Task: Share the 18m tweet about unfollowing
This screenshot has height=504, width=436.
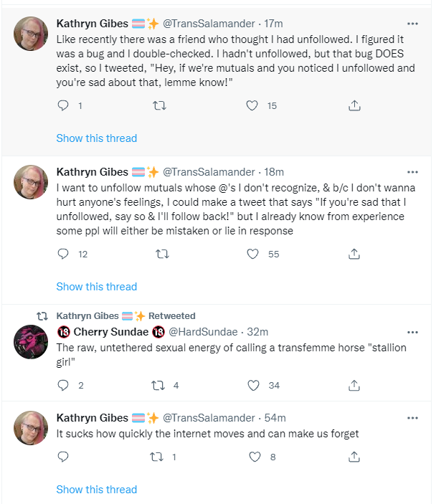Action: coord(354,254)
